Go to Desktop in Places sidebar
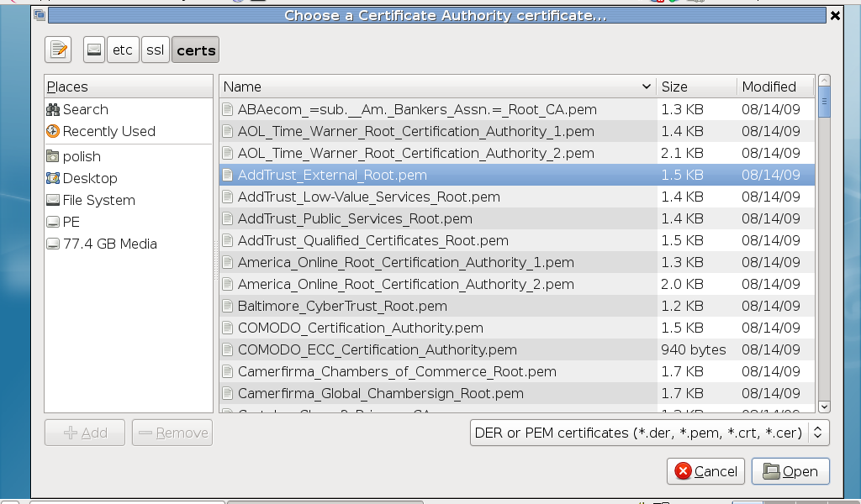861x504 pixels. [x=90, y=178]
